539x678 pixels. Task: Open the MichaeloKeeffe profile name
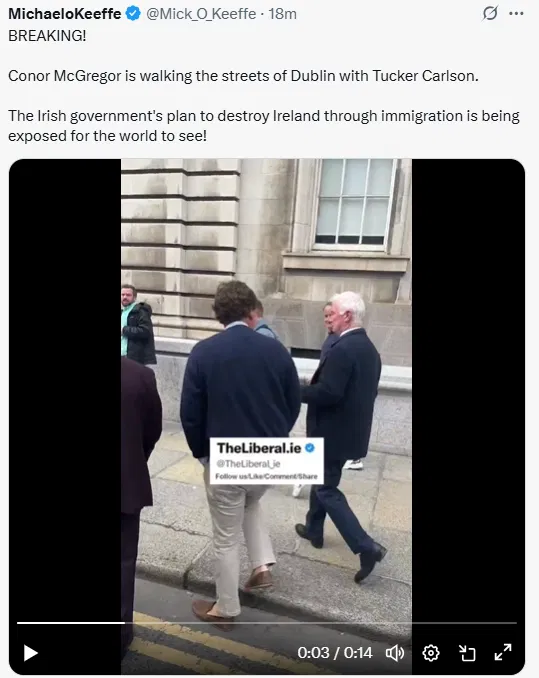coord(65,14)
